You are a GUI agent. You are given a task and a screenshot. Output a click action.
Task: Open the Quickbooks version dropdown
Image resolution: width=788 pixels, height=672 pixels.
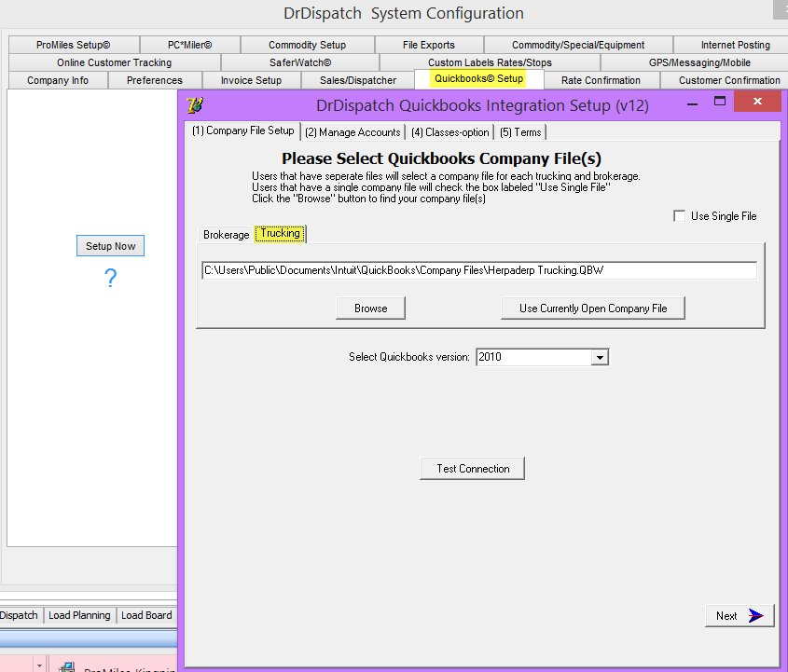point(600,358)
